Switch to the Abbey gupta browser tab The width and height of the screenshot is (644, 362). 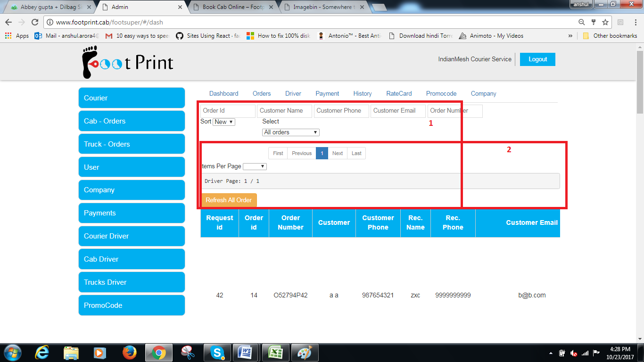coord(50,7)
